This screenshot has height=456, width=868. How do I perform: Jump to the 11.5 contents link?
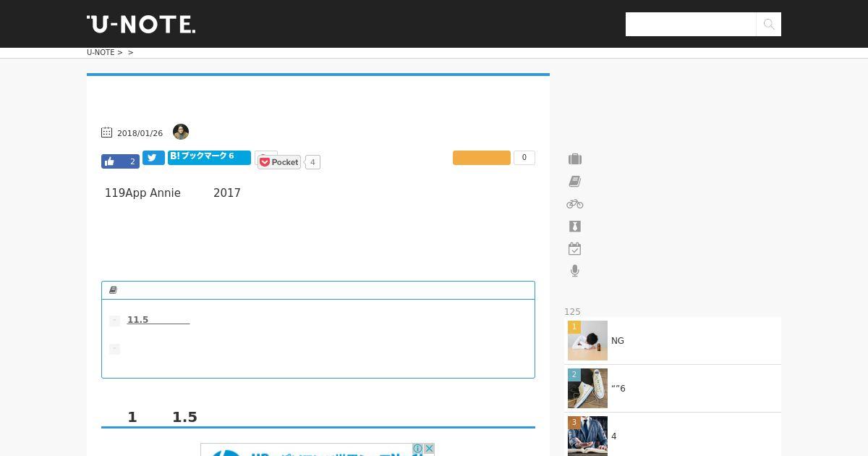pyautogui.click(x=158, y=320)
